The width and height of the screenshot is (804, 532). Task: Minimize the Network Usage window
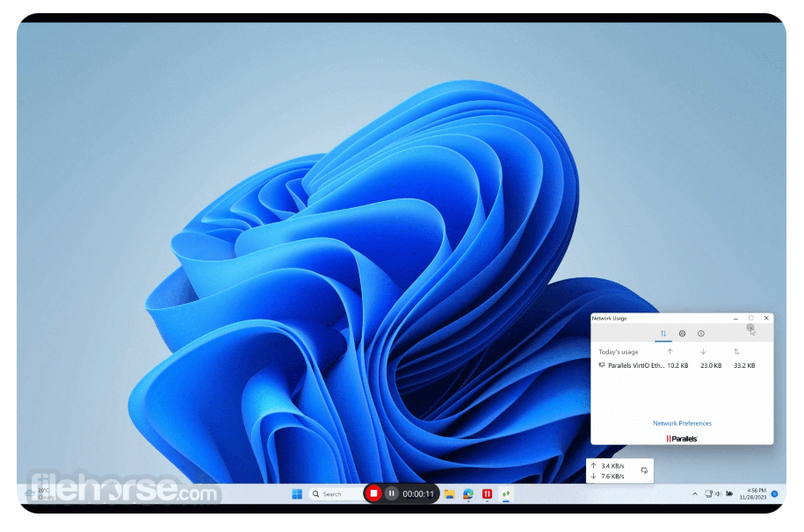pos(735,319)
